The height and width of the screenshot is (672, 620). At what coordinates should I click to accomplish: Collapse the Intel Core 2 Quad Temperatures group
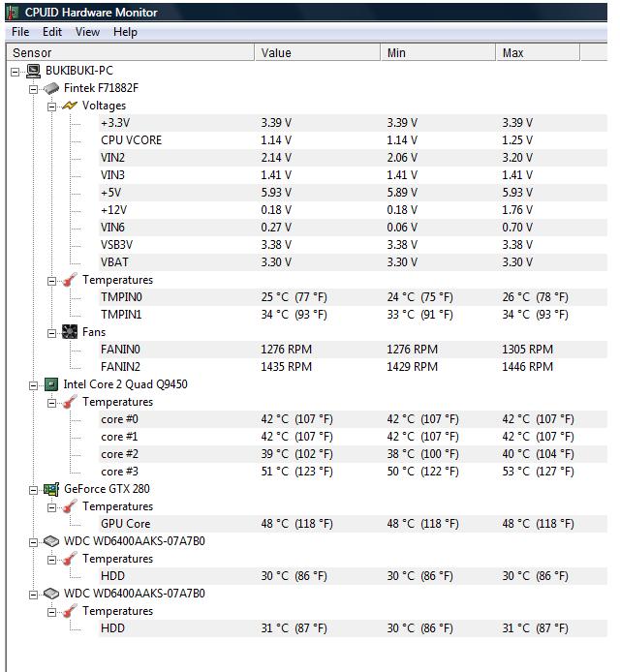tap(51, 403)
